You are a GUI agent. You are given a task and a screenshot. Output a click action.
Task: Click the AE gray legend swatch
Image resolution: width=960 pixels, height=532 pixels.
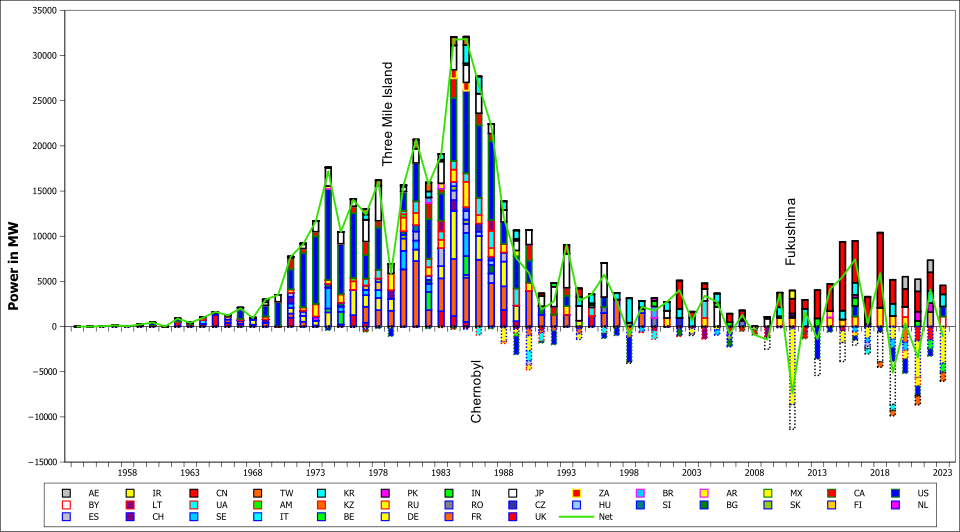pos(67,493)
